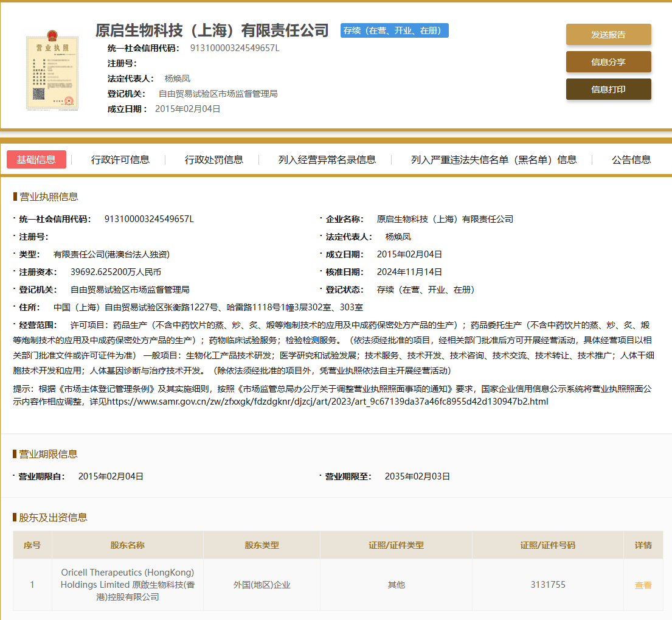Click the 股东类型 column header
The height and width of the screenshot is (620, 672).
click(x=262, y=545)
